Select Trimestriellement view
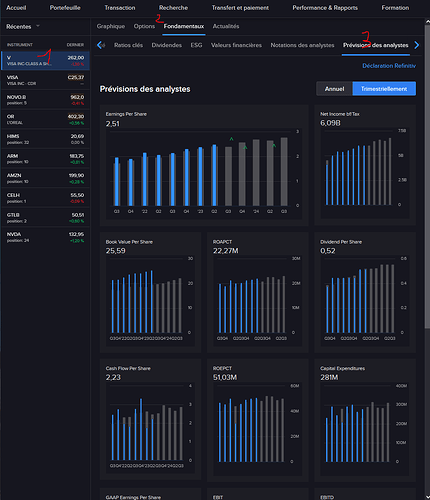Image resolution: width=430 pixels, height=500 pixels. pos(384,89)
